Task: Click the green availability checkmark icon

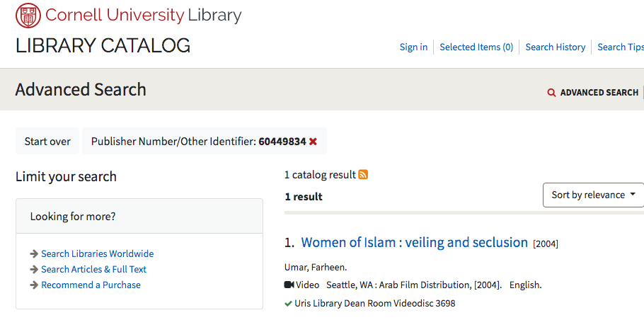Action: 288,304
